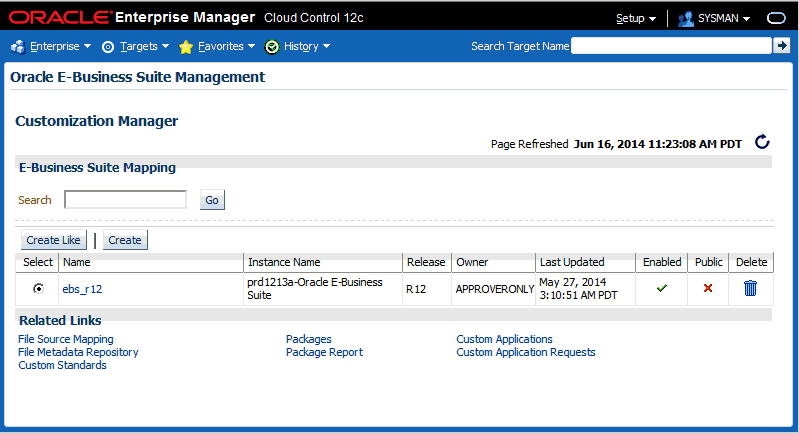Click the page refresh circular arrow icon
This screenshot has height=434, width=799.
[762, 142]
